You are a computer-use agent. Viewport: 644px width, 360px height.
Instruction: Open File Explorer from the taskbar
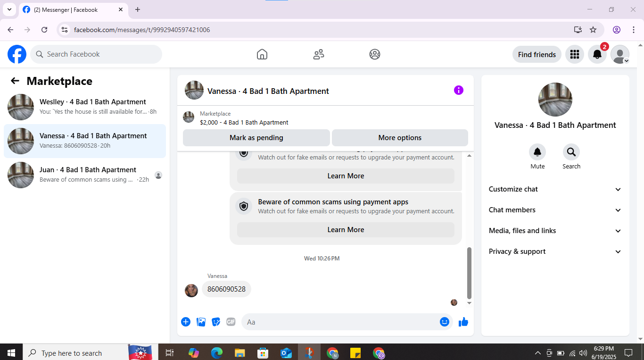(239, 353)
